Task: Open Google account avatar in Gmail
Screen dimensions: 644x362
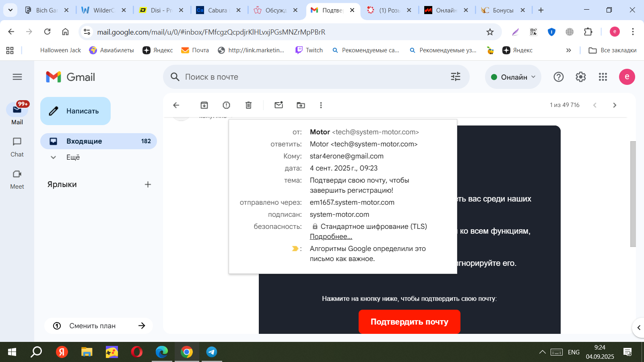Action: click(x=627, y=77)
